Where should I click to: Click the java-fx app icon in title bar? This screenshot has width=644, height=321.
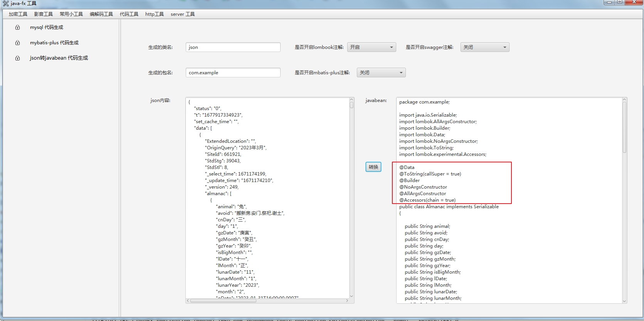pos(5,3)
